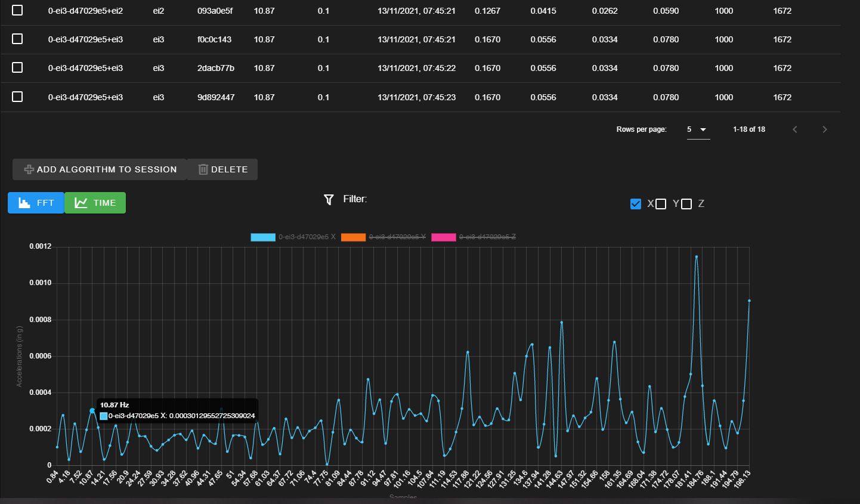Enable the Z axis checkbox

686,204
